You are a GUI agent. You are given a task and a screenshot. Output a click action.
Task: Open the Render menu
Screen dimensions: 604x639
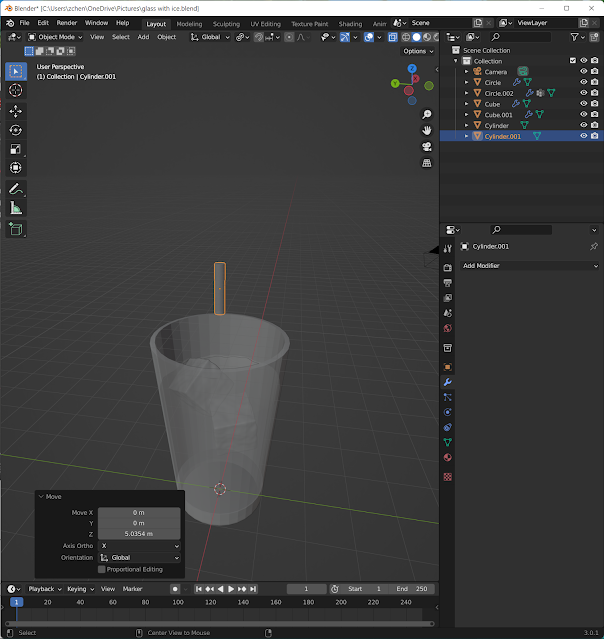pos(67,22)
